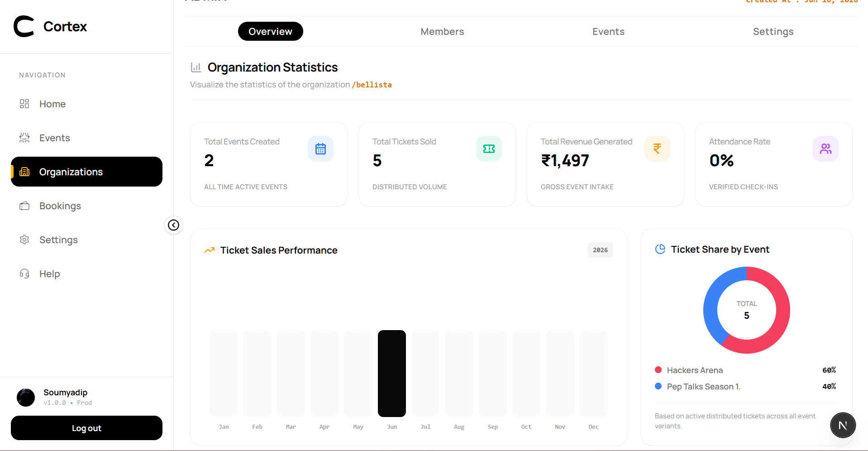868x451 pixels.
Task: Click the pie chart icon near Ticket Share
Action: (660, 249)
